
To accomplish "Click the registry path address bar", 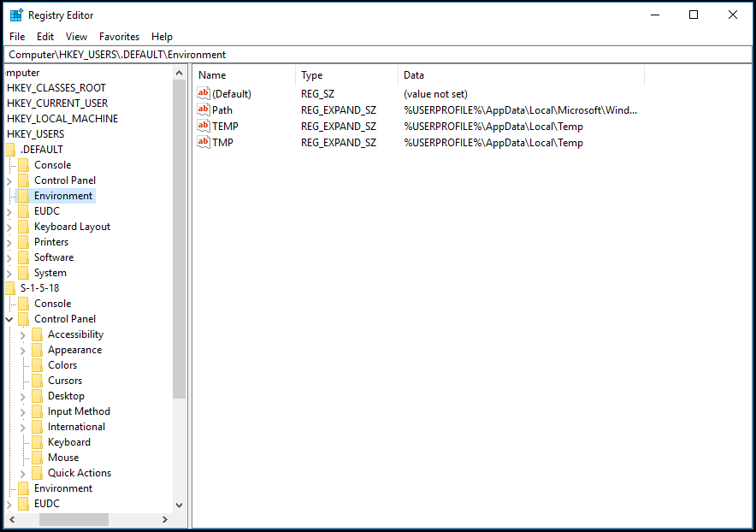I will (377, 55).
